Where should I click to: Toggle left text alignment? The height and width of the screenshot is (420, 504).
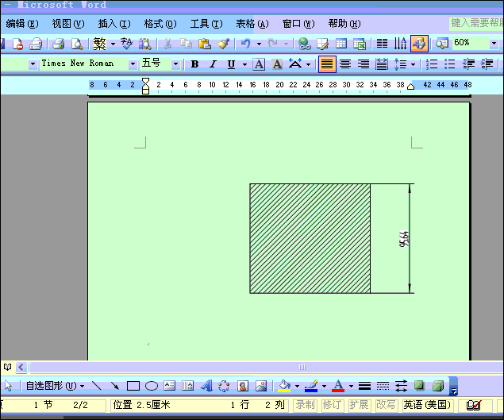(x=326, y=64)
